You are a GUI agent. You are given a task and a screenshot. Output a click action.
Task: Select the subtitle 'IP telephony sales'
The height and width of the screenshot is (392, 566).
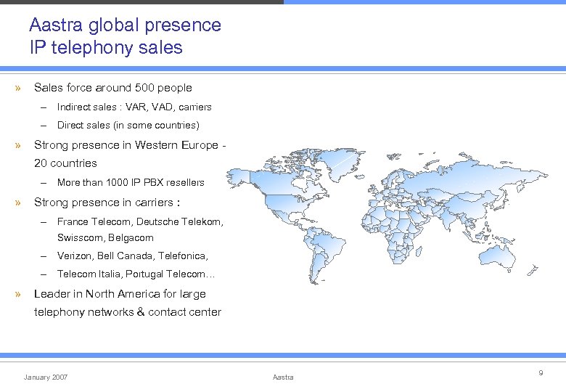click(106, 48)
